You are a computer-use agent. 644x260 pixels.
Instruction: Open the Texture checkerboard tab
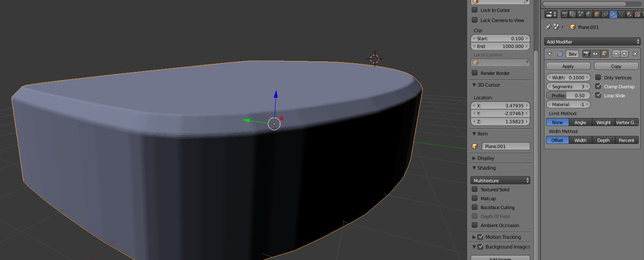click(637, 14)
